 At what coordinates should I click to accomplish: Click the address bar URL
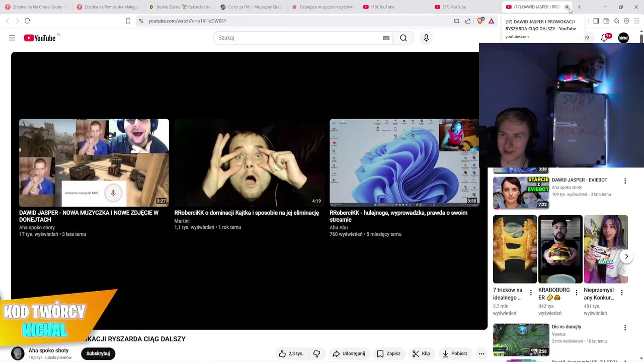(x=187, y=21)
